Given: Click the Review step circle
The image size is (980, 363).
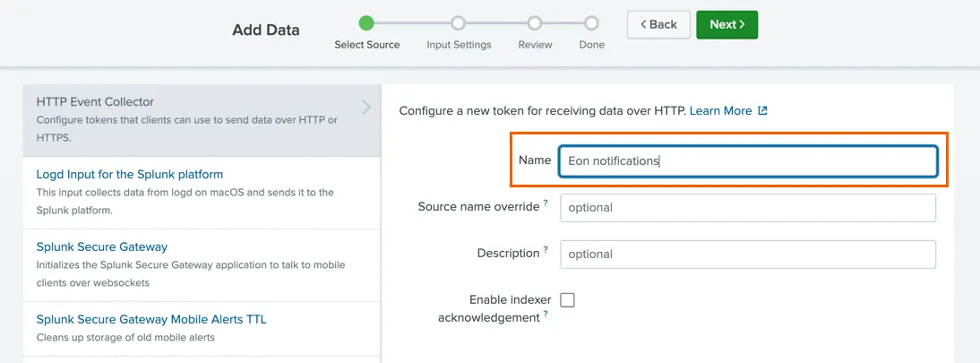Looking at the screenshot, I should click(535, 23).
